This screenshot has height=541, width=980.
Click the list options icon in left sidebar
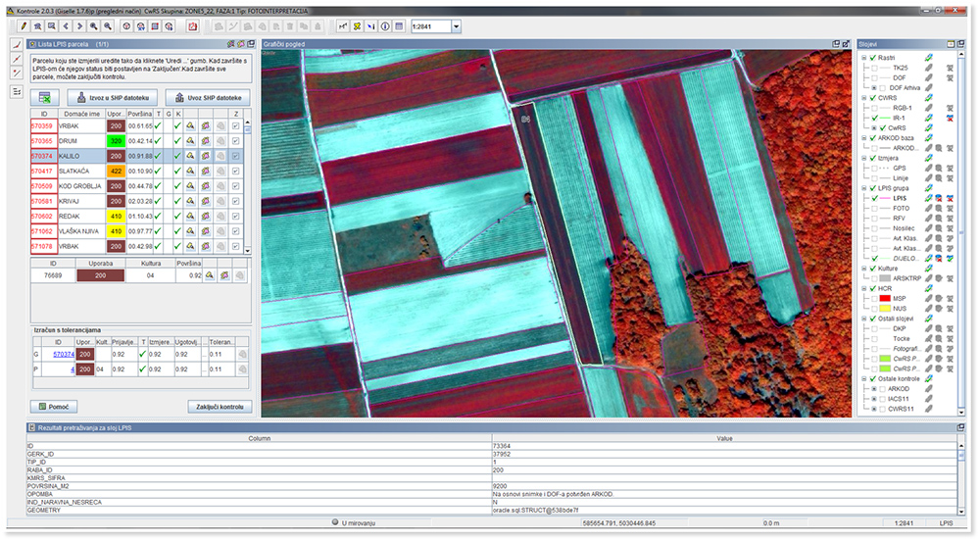click(17, 92)
